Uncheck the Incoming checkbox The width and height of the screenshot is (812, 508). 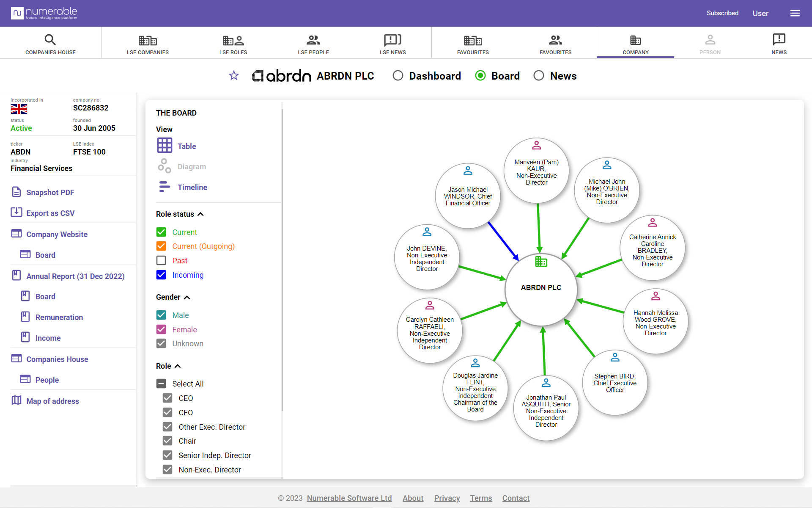[x=161, y=275]
